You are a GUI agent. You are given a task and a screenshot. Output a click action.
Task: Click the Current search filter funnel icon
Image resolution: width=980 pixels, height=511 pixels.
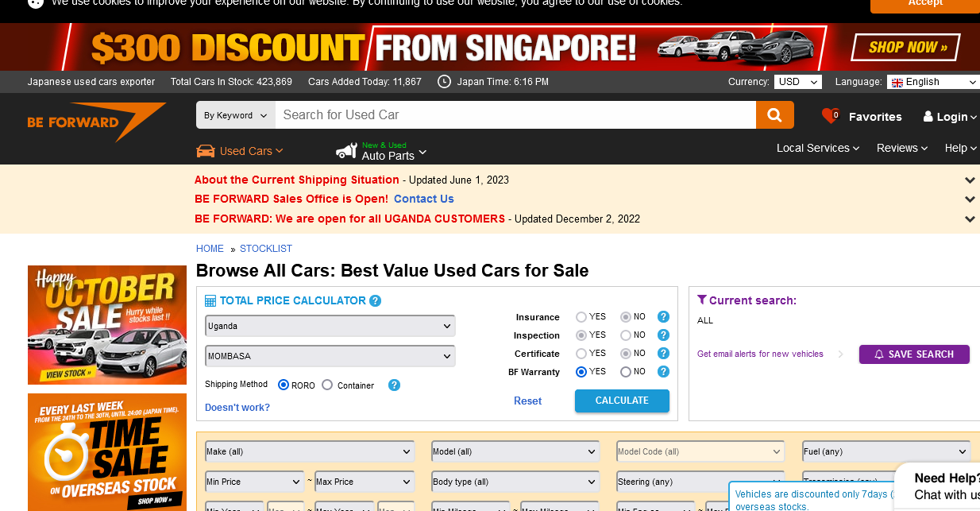[702, 300]
